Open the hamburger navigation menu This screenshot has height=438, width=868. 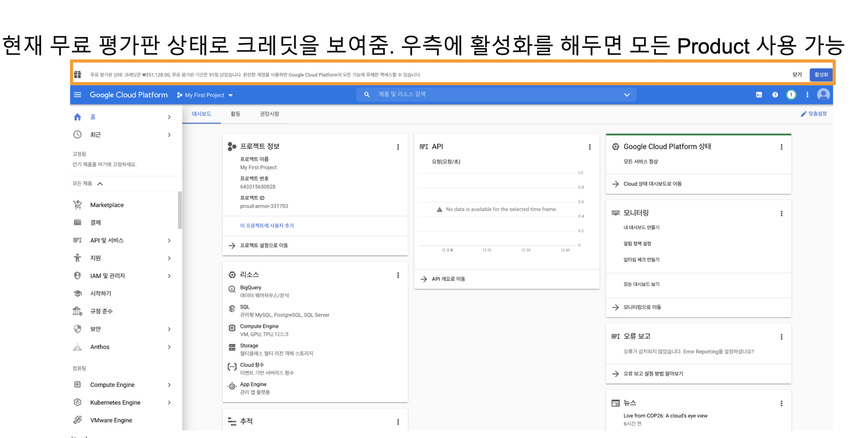point(77,95)
